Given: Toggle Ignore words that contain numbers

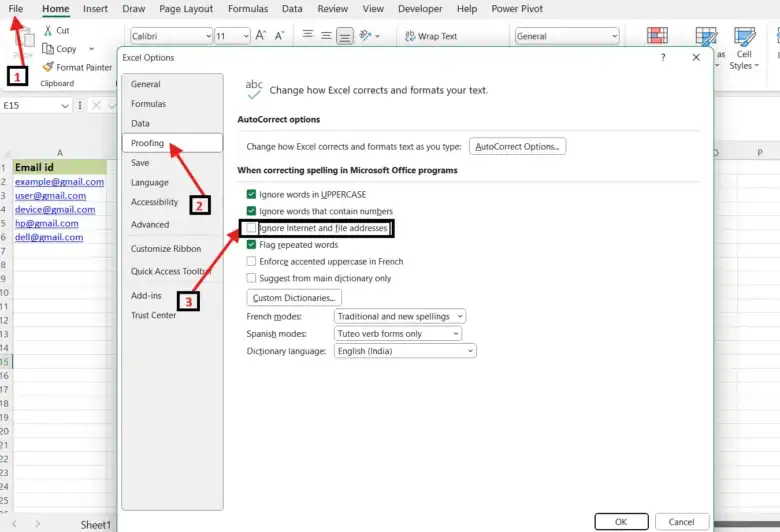Looking at the screenshot, I should tap(251, 211).
